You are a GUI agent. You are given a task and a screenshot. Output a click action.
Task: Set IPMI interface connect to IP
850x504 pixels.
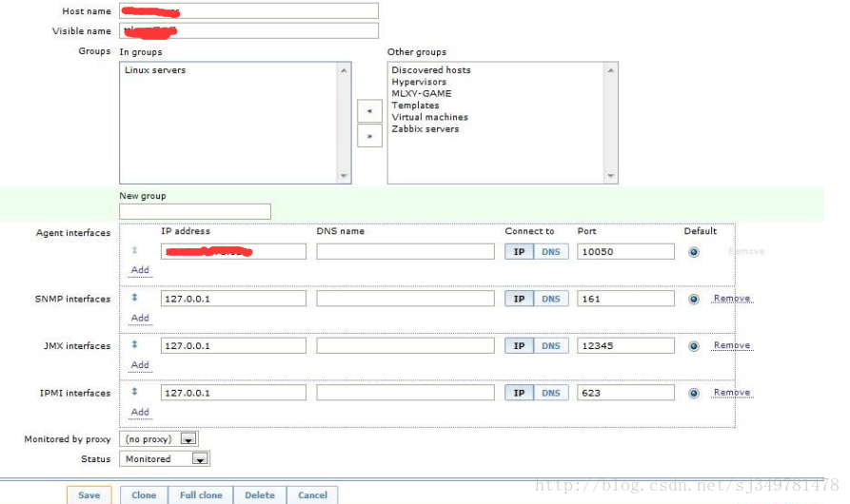520,393
